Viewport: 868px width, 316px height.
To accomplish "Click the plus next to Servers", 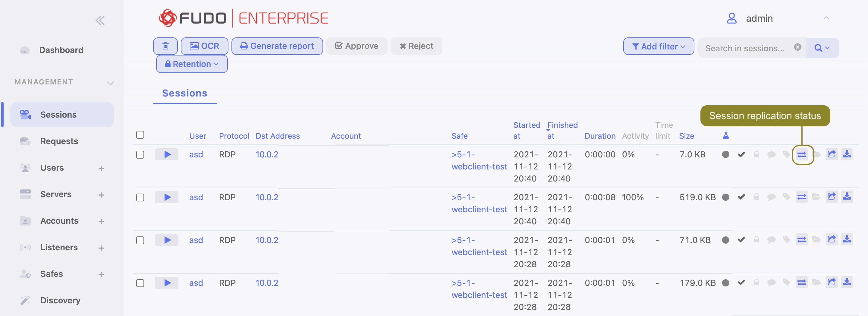I will click(x=101, y=195).
